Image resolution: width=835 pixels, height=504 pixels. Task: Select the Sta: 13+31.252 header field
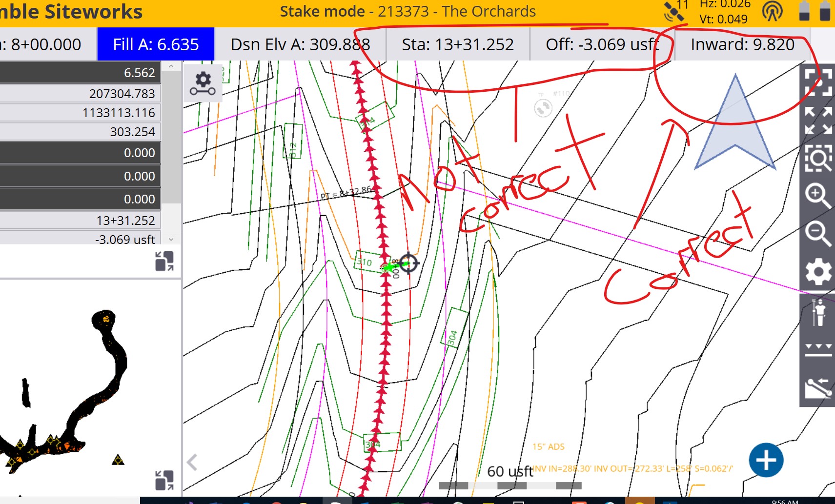[x=457, y=44]
